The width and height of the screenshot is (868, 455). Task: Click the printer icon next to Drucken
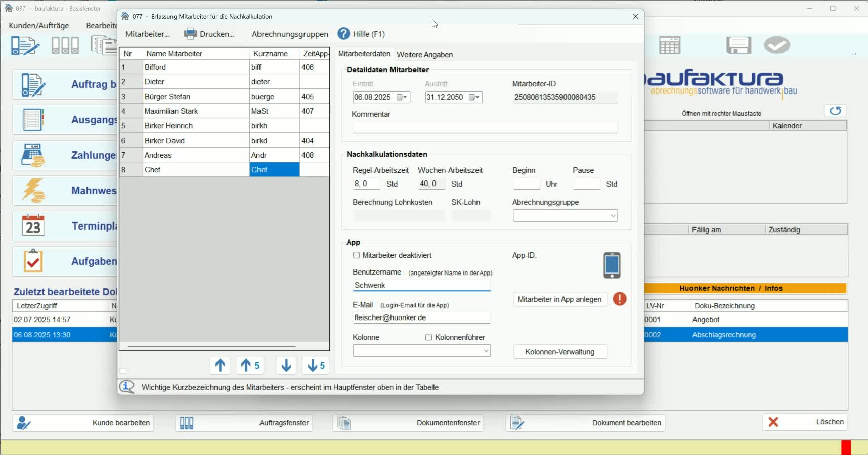(190, 34)
